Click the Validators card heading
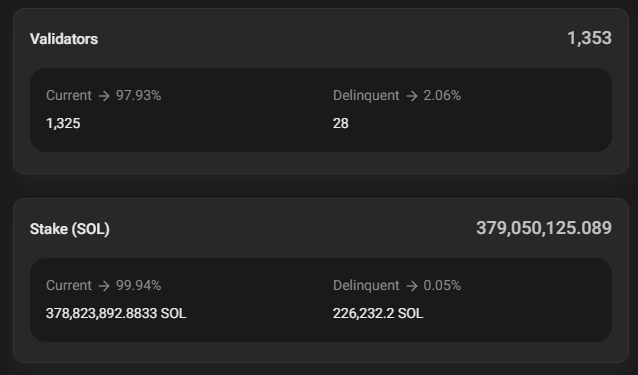The width and height of the screenshot is (638, 375). point(64,39)
